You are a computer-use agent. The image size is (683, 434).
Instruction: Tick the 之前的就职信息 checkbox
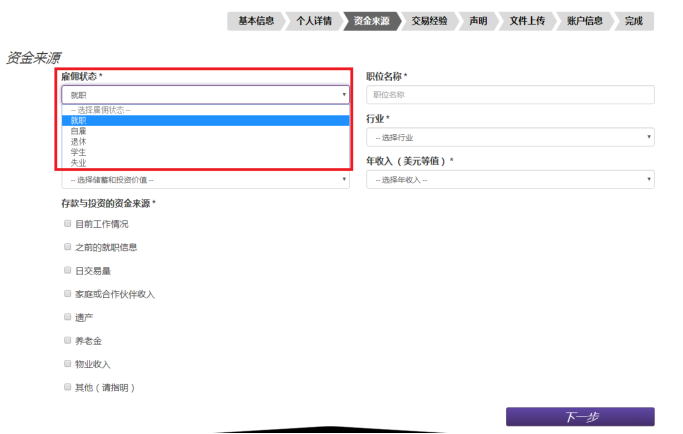tap(68, 247)
